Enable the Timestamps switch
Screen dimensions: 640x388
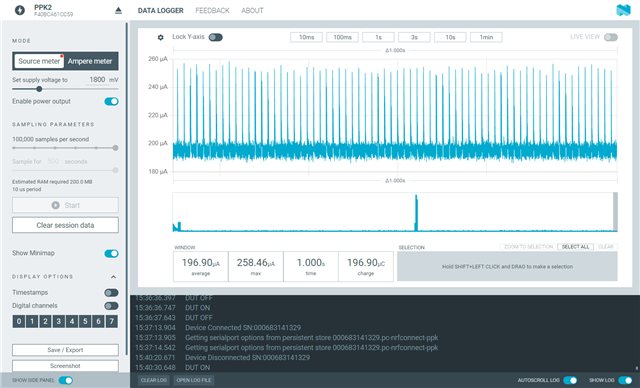(x=111, y=293)
